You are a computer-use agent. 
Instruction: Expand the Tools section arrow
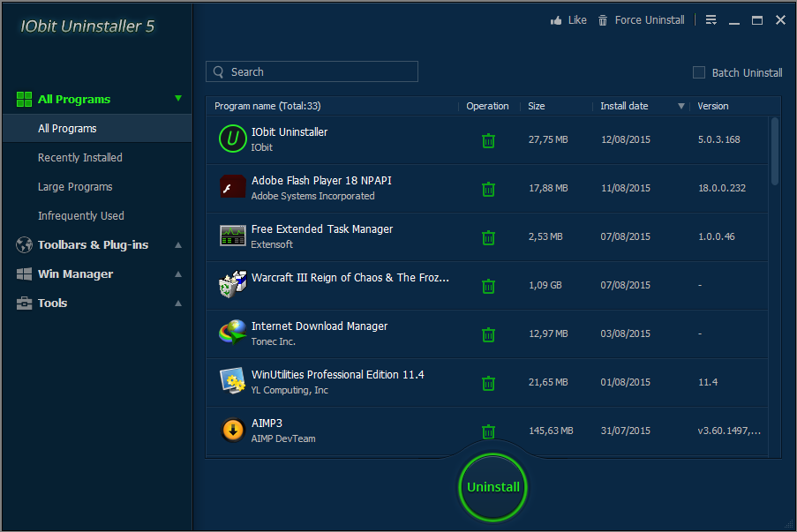(178, 303)
